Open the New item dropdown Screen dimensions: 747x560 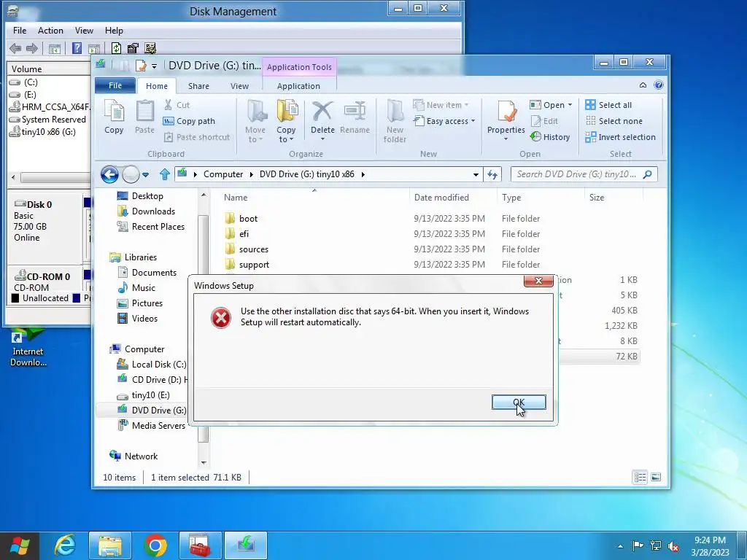[x=441, y=105]
